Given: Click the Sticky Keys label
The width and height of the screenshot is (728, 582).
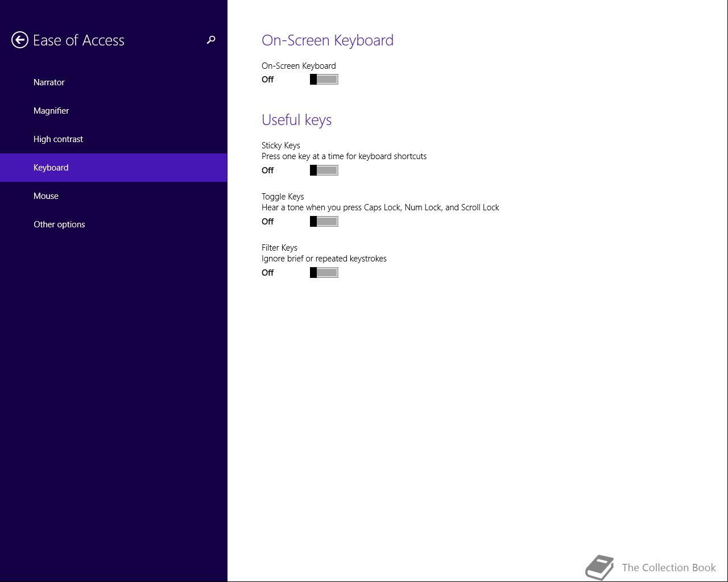Looking at the screenshot, I should tap(281, 145).
